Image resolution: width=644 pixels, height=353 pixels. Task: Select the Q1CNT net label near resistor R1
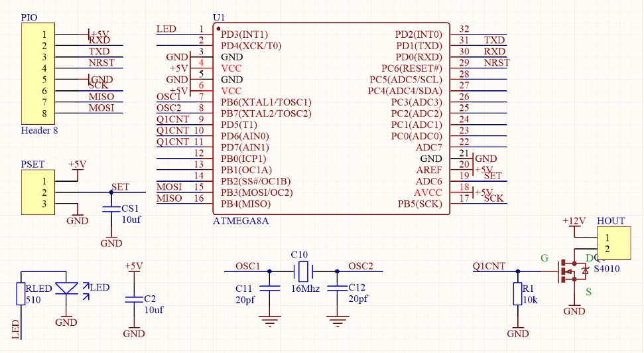(x=489, y=266)
